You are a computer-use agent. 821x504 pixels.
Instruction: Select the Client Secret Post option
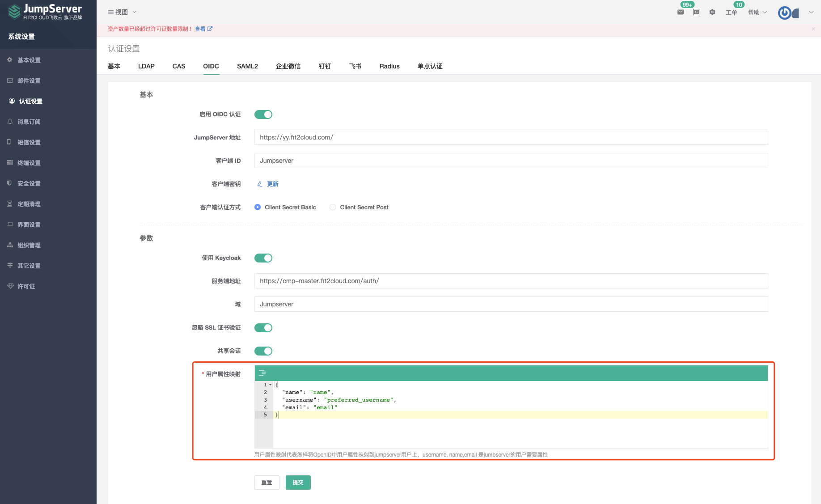tap(333, 207)
